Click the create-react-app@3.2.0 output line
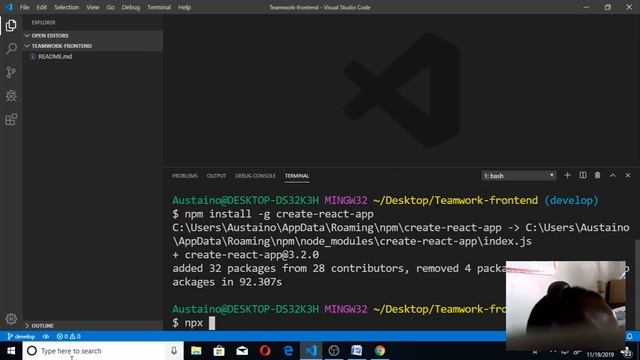The image size is (640, 360). (x=246, y=255)
